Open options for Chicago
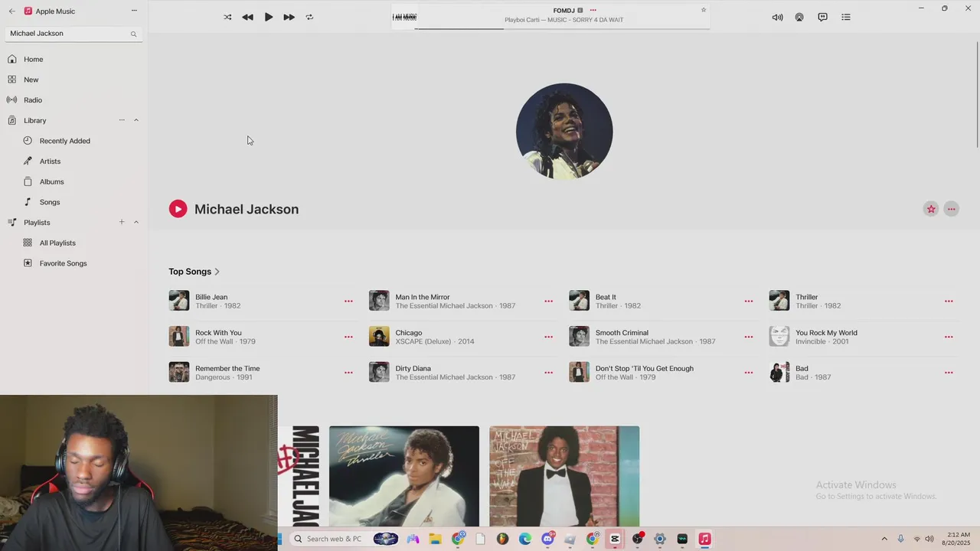The width and height of the screenshot is (980, 551). click(548, 337)
